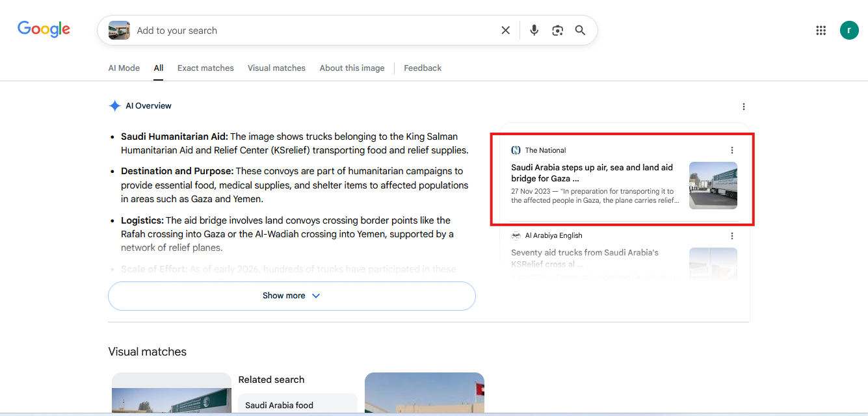Start voice search with microphone icon

tap(534, 31)
